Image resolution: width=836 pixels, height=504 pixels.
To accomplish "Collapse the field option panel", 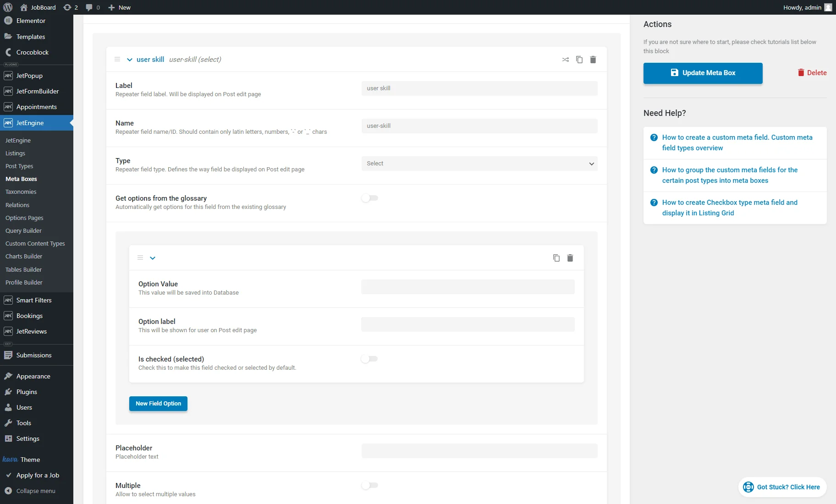I will (x=153, y=258).
